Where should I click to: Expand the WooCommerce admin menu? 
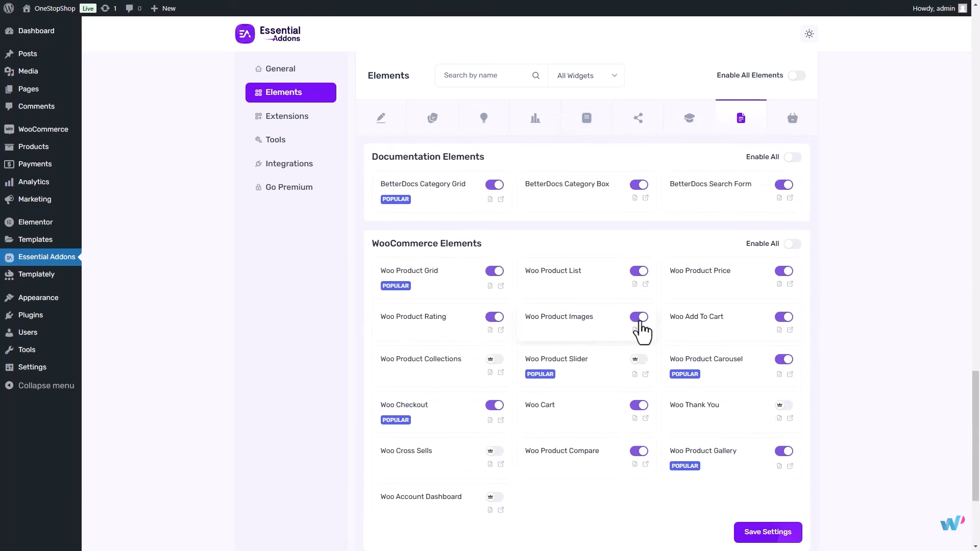click(42, 129)
